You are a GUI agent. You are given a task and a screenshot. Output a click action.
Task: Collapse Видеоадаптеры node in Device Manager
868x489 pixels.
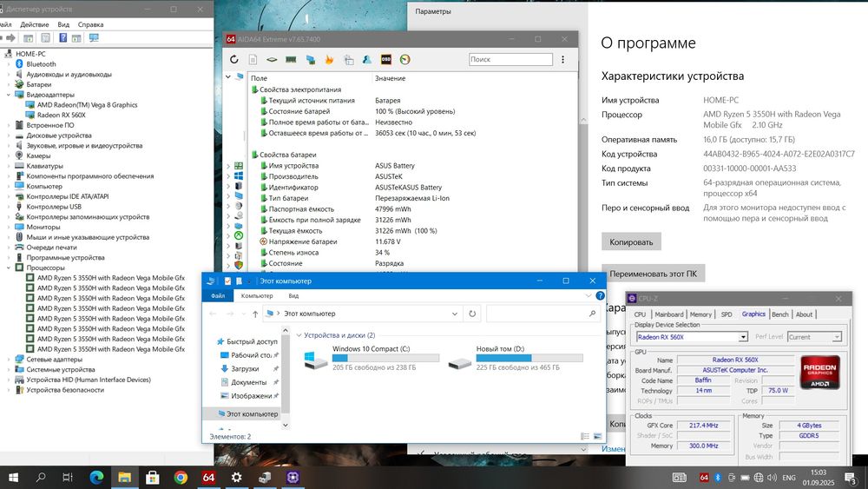[x=9, y=95]
